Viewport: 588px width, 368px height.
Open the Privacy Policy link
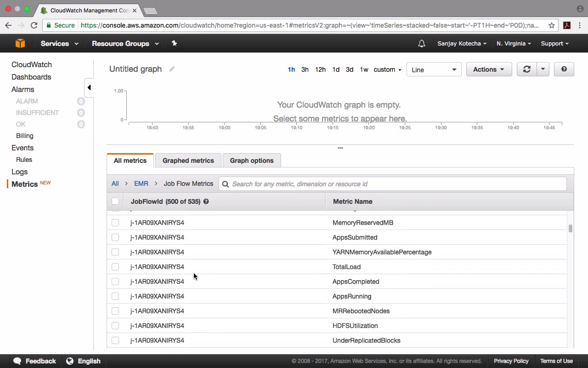point(511,361)
